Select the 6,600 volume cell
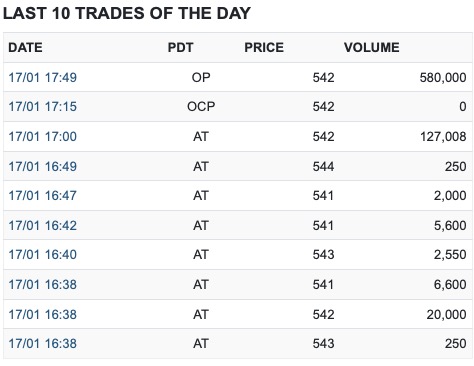 tap(450, 285)
